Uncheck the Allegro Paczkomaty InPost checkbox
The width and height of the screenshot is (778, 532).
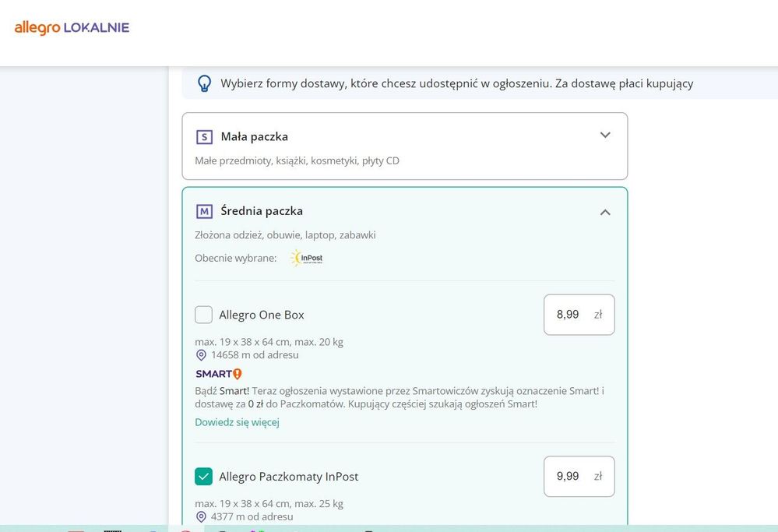click(203, 477)
